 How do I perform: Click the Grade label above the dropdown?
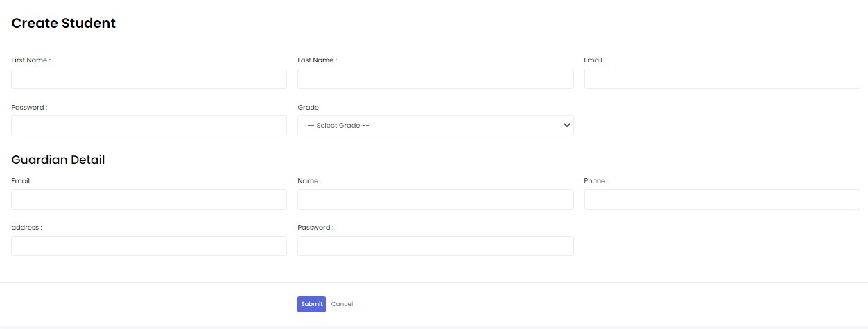coord(308,108)
